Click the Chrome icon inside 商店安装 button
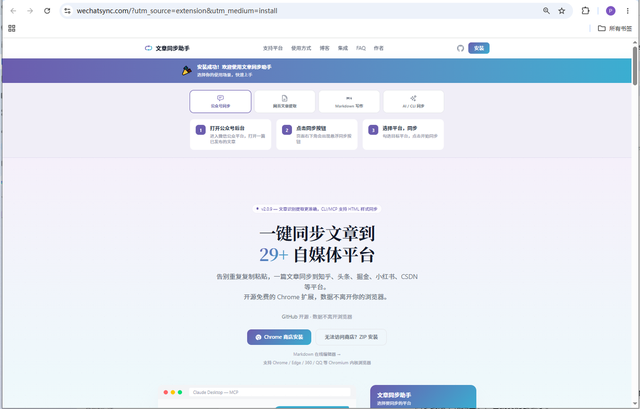This screenshot has height=409, width=640. click(258, 338)
